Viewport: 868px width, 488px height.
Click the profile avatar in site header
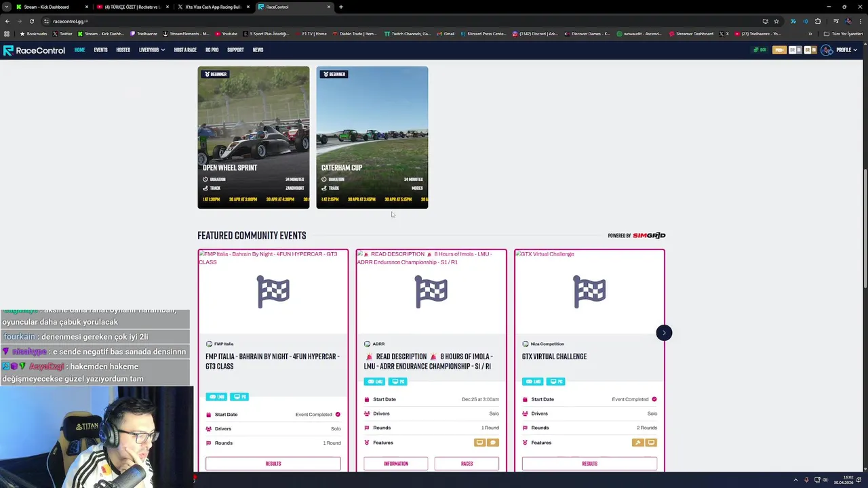click(827, 50)
